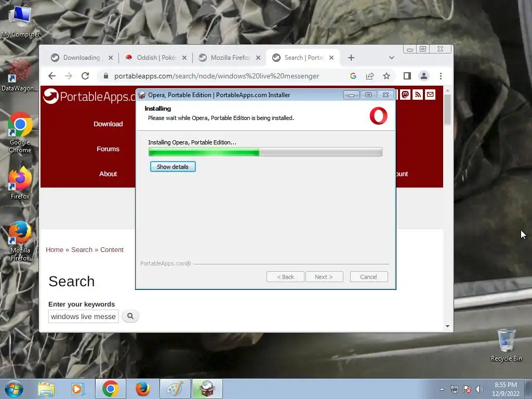Click the installer progress bar
Viewport: 532px width, 399px height.
(x=265, y=152)
